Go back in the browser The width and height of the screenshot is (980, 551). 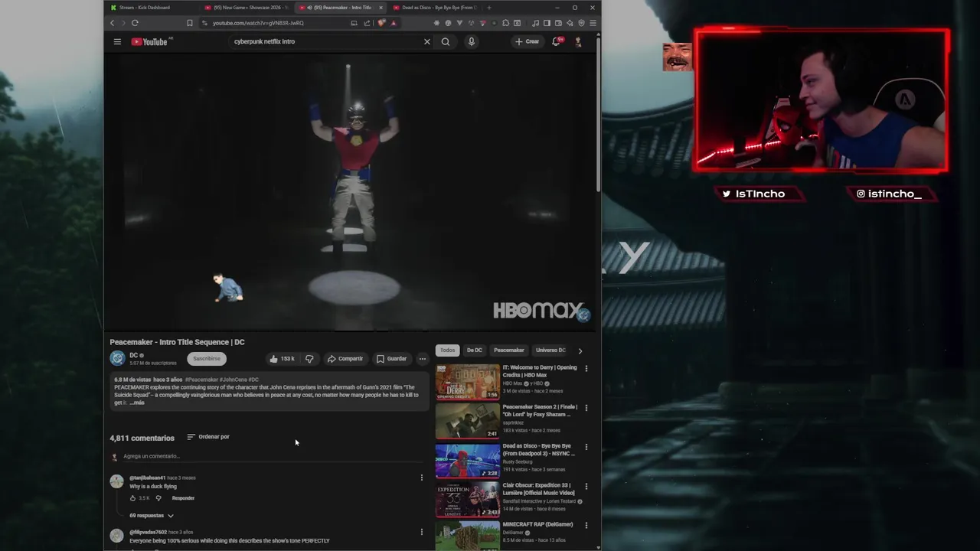coord(113,23)
